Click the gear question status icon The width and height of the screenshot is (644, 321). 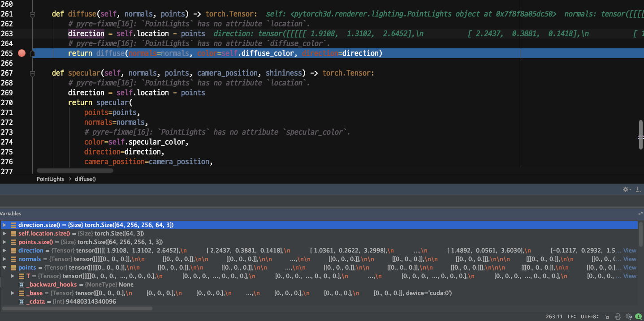coord(628,317)
